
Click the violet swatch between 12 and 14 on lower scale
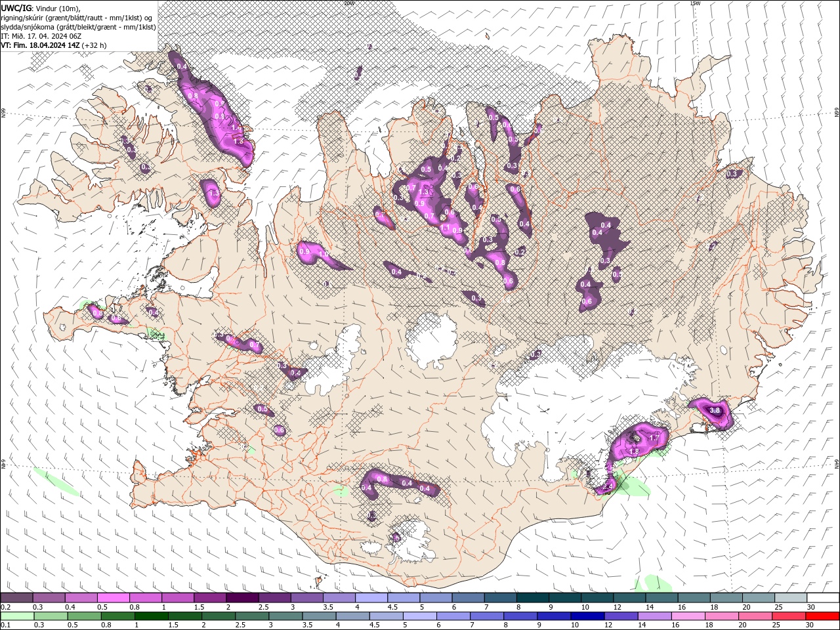click(x=621, y=616)
